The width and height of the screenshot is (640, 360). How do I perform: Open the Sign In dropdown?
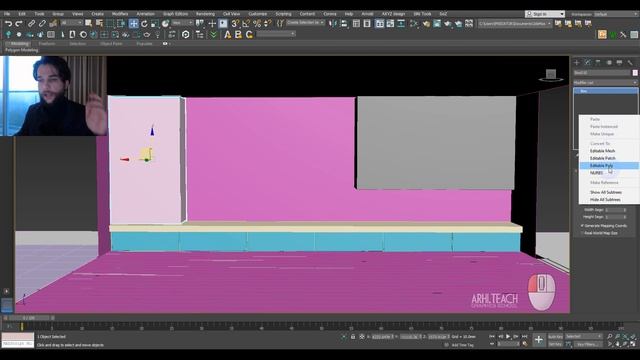point(545,14)
